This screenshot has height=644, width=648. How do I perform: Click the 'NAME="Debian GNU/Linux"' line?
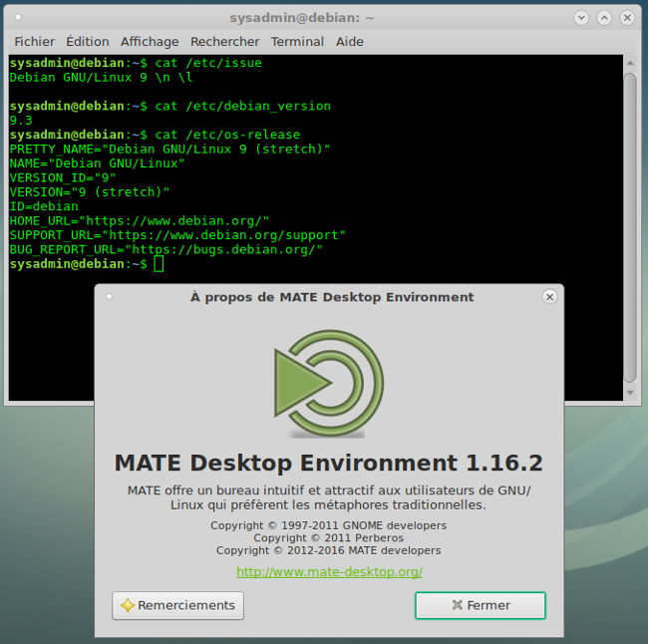[97, 163]
